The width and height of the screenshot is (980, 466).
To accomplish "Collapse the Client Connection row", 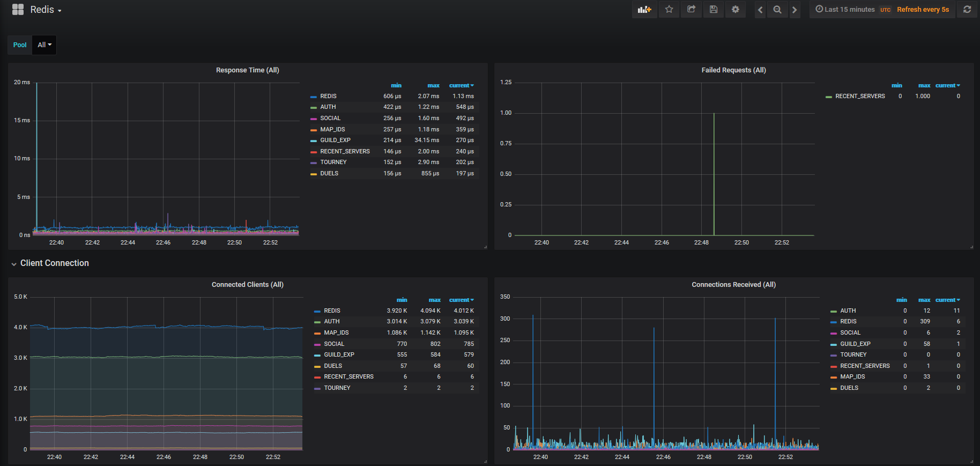I will [50, 263].
